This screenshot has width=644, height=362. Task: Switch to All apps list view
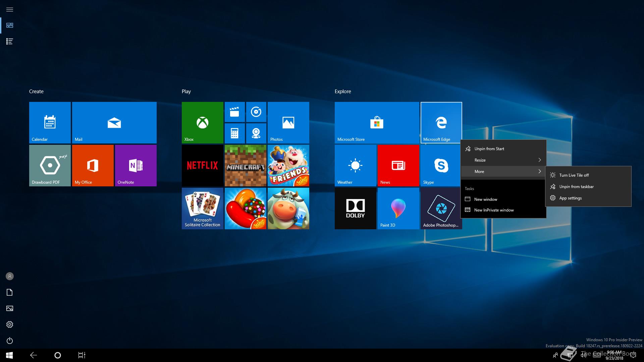pyautogui.click(x=10, y=42)
